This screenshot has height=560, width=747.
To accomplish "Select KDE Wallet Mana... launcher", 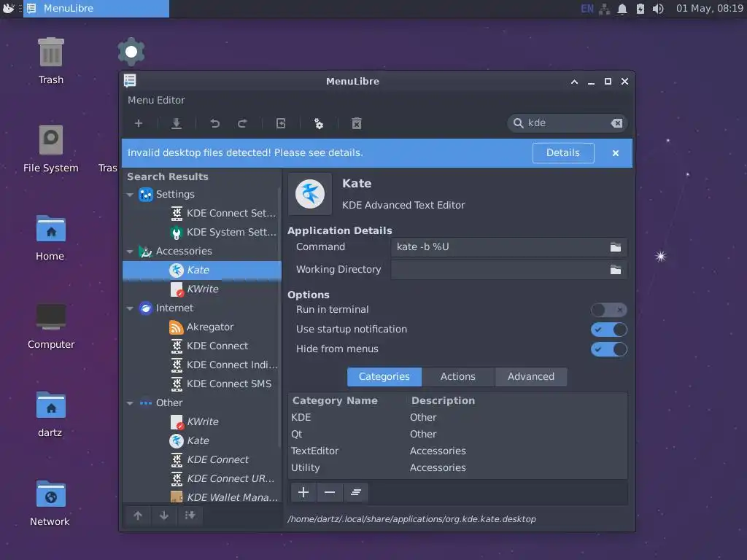I will click(x=202, y=497).
